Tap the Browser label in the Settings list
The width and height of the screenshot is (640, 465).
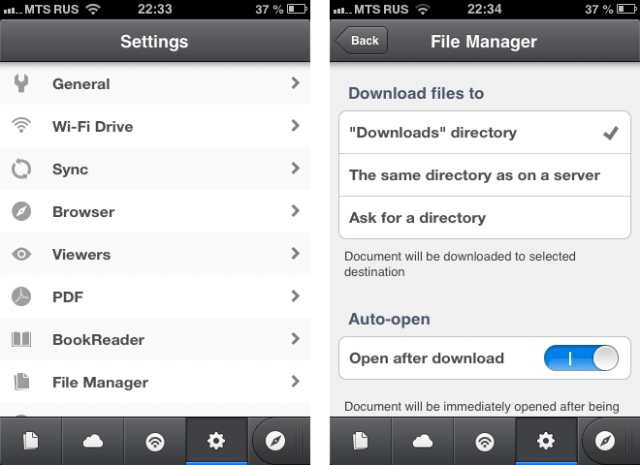[x=84, y=212]
